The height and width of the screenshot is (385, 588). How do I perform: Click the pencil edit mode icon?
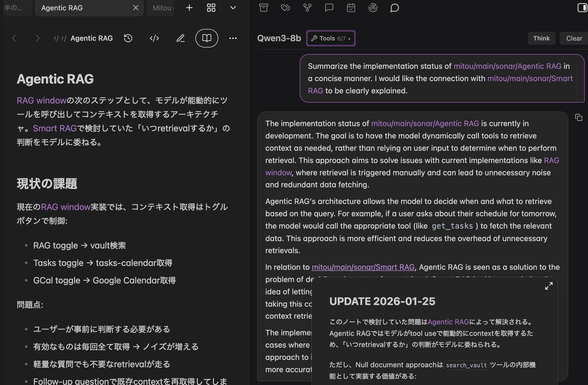(x=181, y=38)
